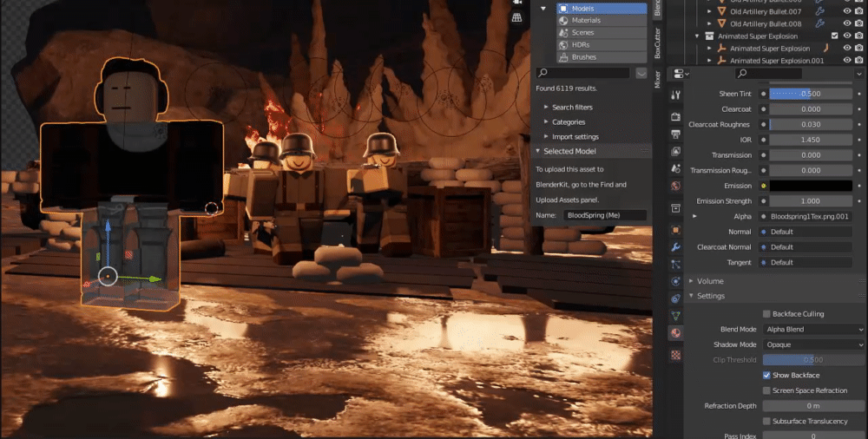Open the Material properties tab
Screen dimensions: 868x439
pos(675,332)
